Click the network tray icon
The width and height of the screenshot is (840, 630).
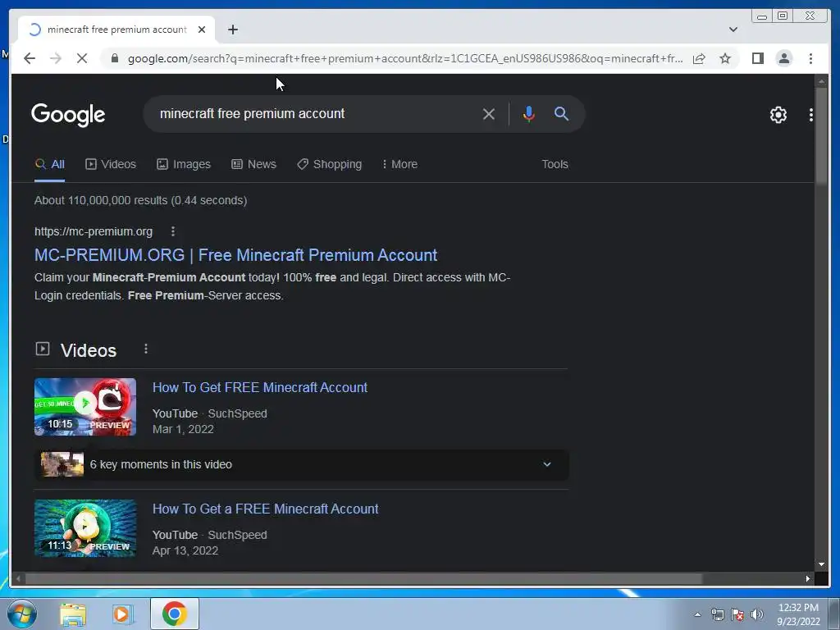[717, 614]
